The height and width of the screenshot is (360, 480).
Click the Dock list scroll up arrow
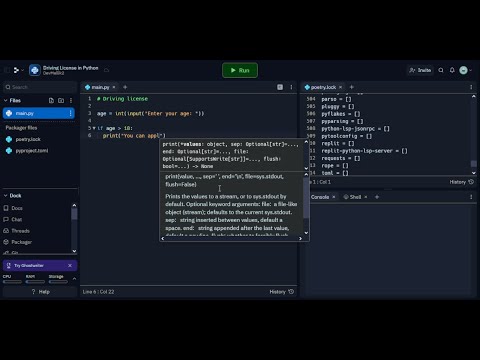pos(74,205)
